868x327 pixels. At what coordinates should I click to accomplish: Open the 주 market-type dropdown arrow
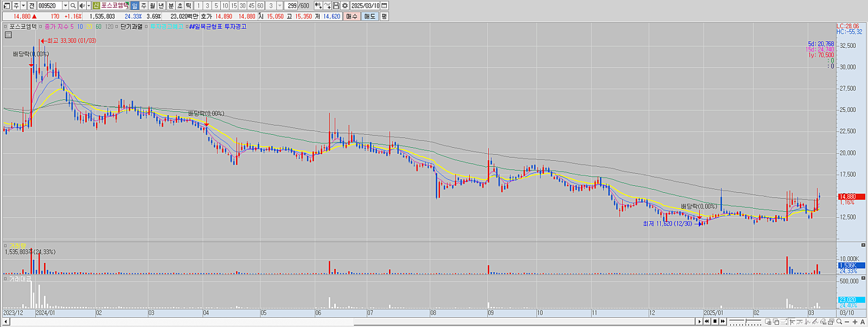23,5
